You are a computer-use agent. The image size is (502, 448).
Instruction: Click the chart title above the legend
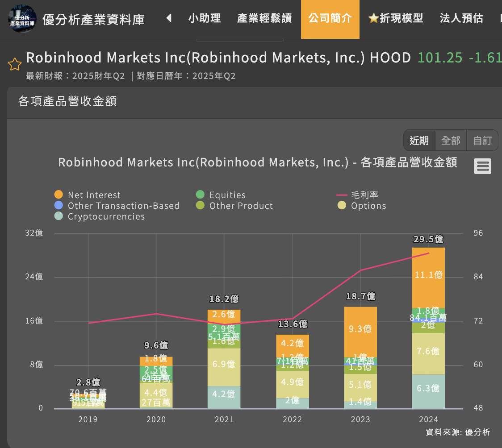[x=257, y=162]
